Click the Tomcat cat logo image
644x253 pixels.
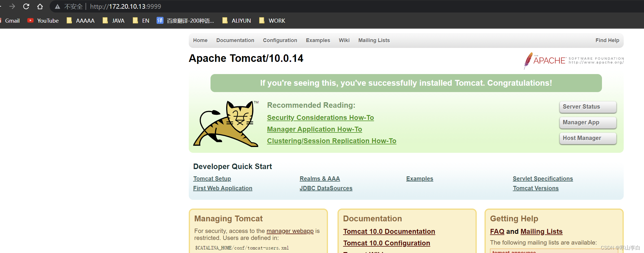click(226, 123)
